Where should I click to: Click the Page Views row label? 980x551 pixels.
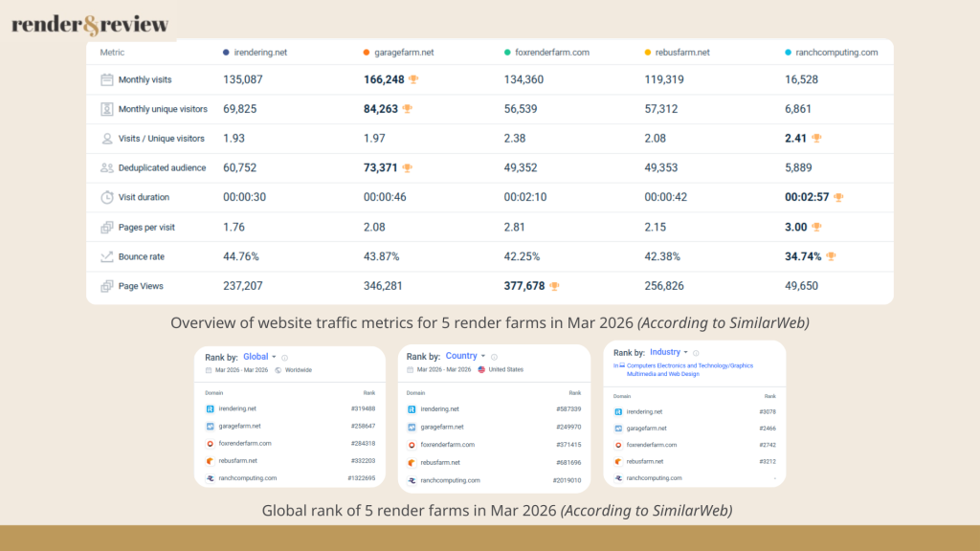142,286
